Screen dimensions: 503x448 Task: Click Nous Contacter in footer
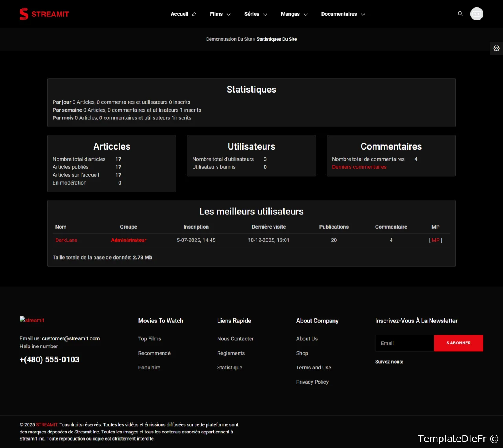[x=235, y=338]
